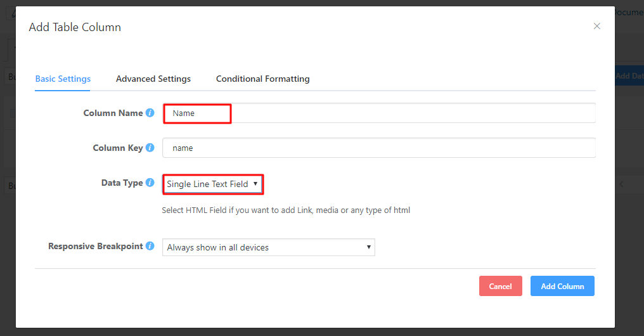Open the Advanced Settings tab
This screenshot has width=644, height=336.
[x=153, y=79]
